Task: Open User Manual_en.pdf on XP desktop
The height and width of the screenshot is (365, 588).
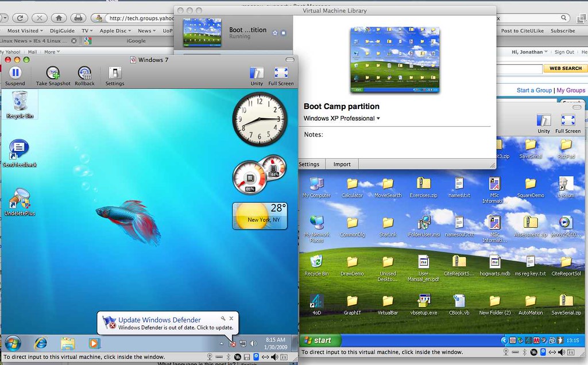Action: tap(423, 269)
